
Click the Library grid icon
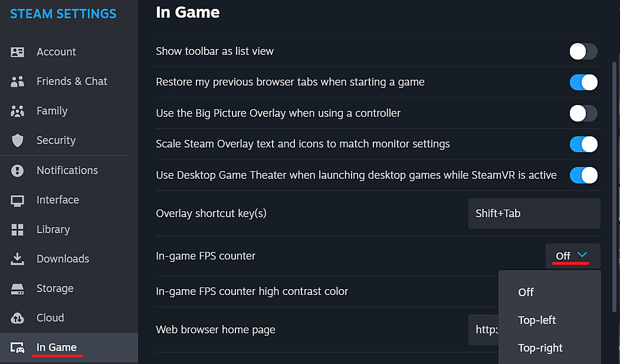coord(18,229)
